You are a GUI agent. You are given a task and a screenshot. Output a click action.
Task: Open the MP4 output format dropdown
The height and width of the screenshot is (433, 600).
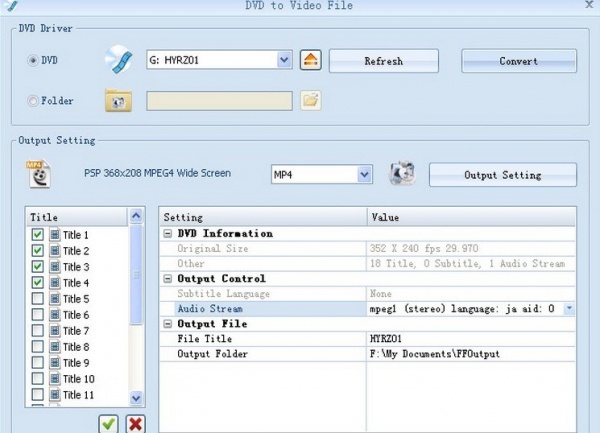364,174
